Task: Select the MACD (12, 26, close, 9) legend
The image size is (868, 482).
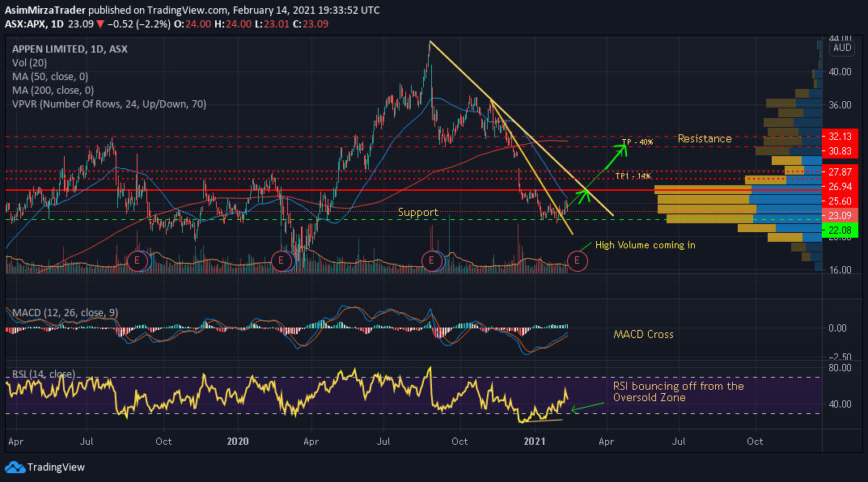Action: point(65,313)
